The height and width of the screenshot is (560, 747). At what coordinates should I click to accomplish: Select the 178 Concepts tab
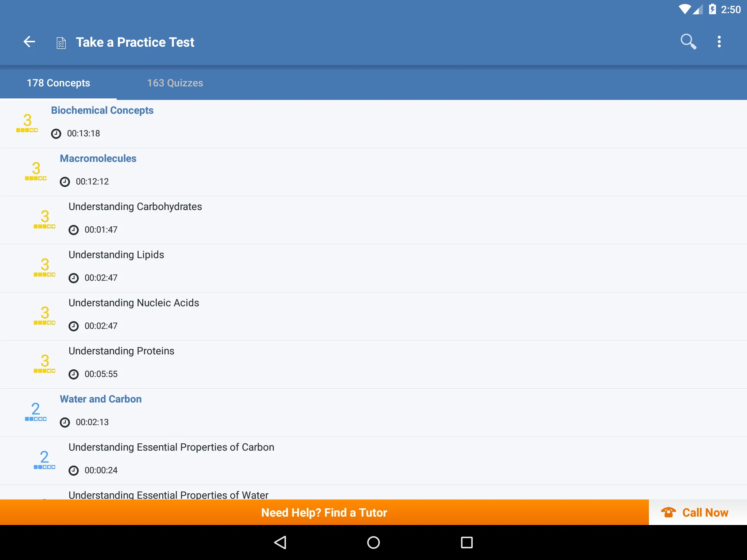point(59,82)
